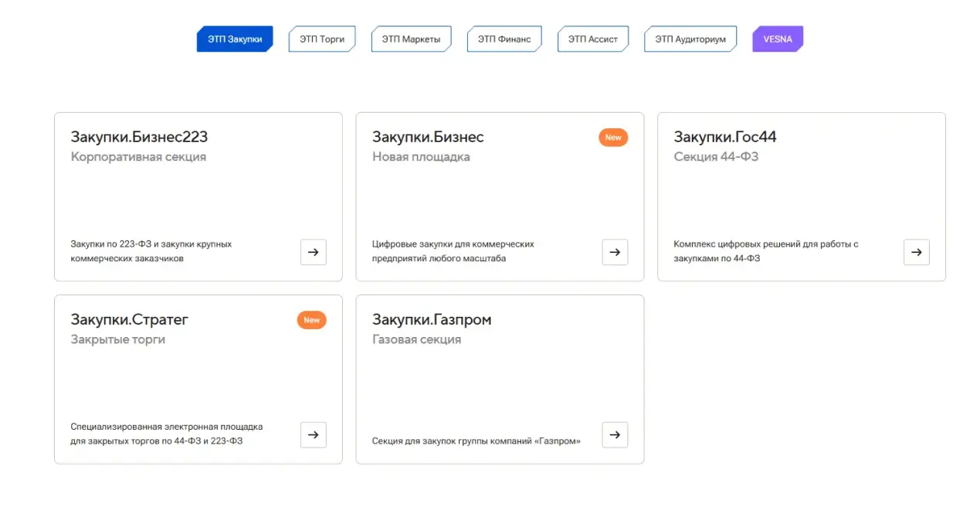Click description 'Цифровые закупки для коммерческих предприятий'

(453, 251)
